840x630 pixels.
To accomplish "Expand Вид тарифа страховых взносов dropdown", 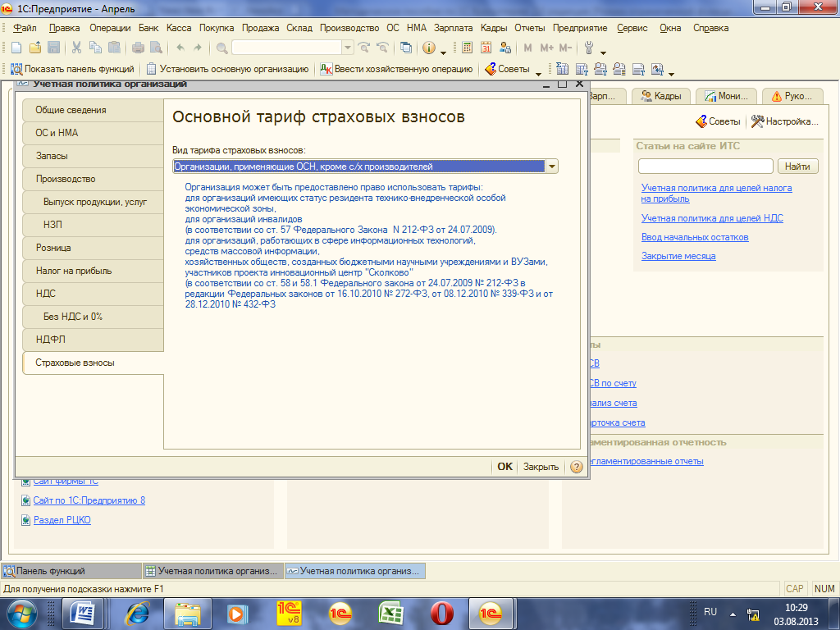I will pyautogui.click(x=552, y=167).
